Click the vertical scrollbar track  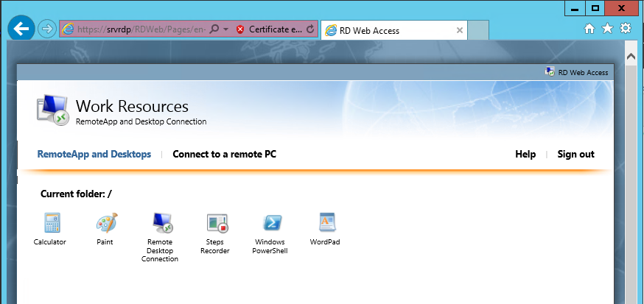pyautogui.click(x=631, y=185)
